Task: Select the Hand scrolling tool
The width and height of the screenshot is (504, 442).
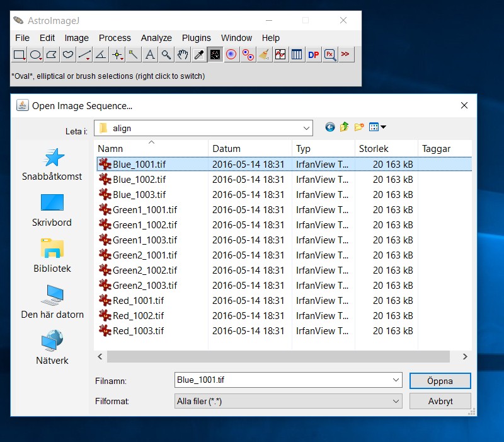Action: pos(182,54)
